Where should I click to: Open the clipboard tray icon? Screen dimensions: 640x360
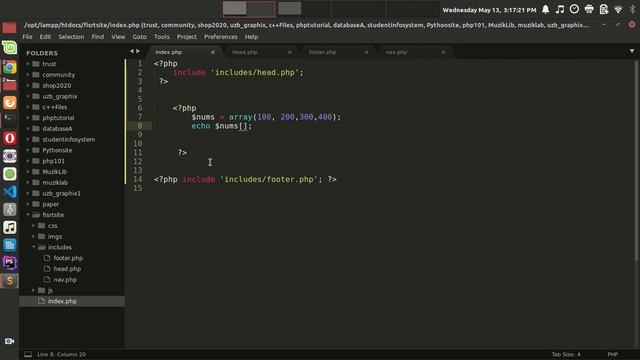click(x=604, y=9)
